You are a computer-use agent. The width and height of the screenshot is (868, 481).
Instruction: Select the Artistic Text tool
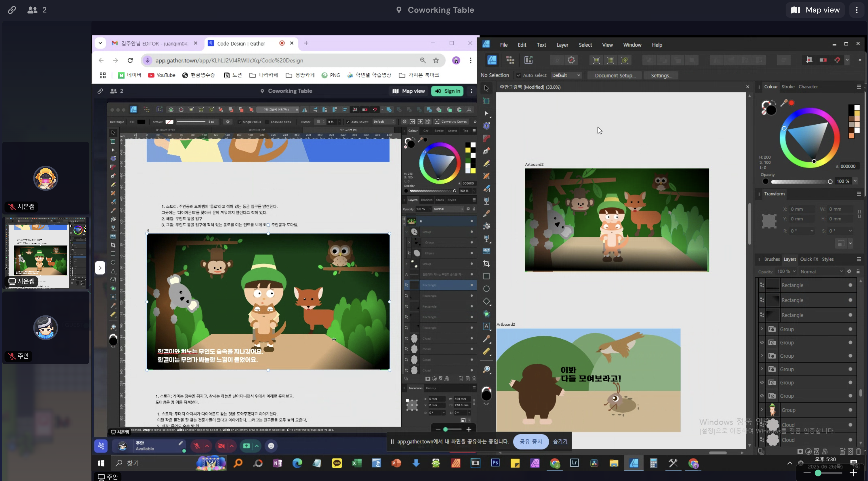(x=486, y=326)
